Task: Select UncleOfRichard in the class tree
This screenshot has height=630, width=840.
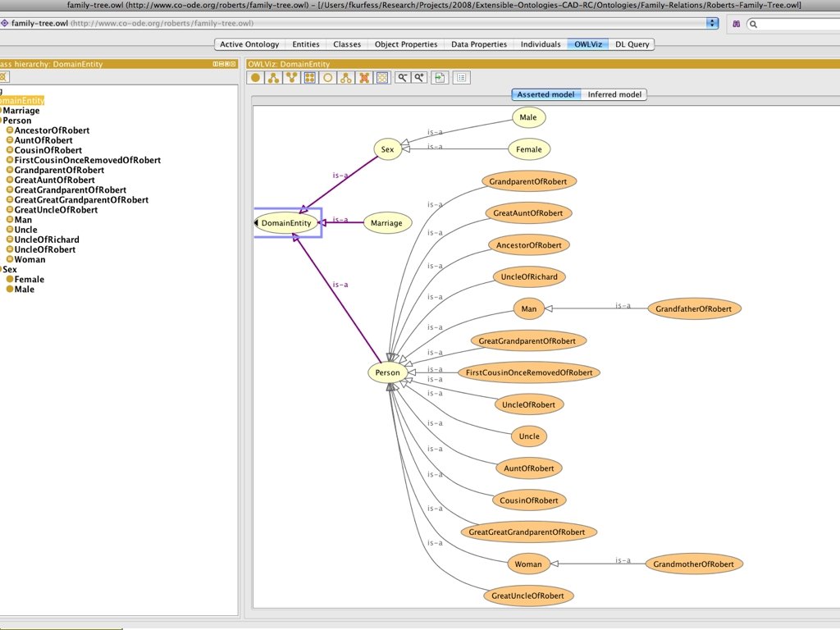Action: [47, 240]
